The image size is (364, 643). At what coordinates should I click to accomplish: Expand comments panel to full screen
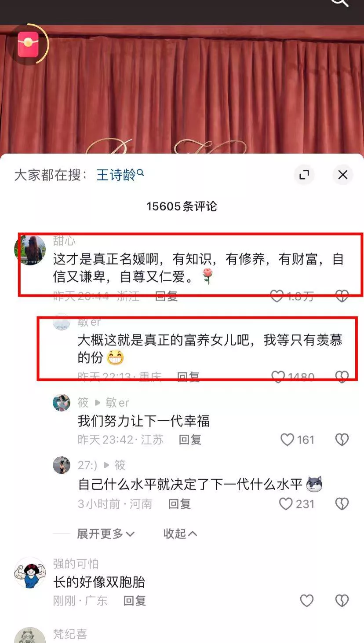pyautogui.click(x=304, y=175)
